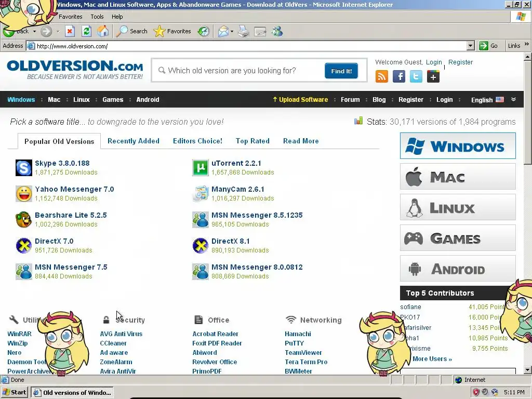532x399 pixels.
Task: Click the Edit page icon in toolbar
Action: 260,32
